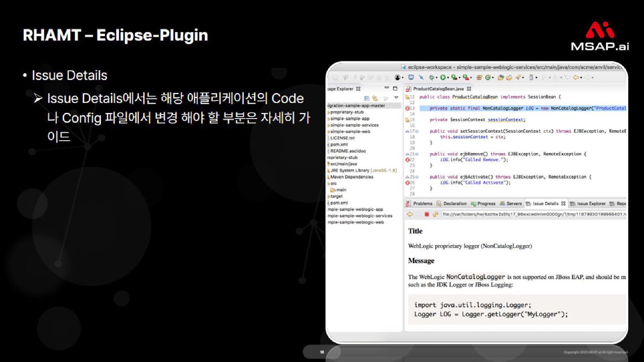
Task: Open the Debug button dropdown arrow
Action: pyautogui.click(x=437, y=78)
